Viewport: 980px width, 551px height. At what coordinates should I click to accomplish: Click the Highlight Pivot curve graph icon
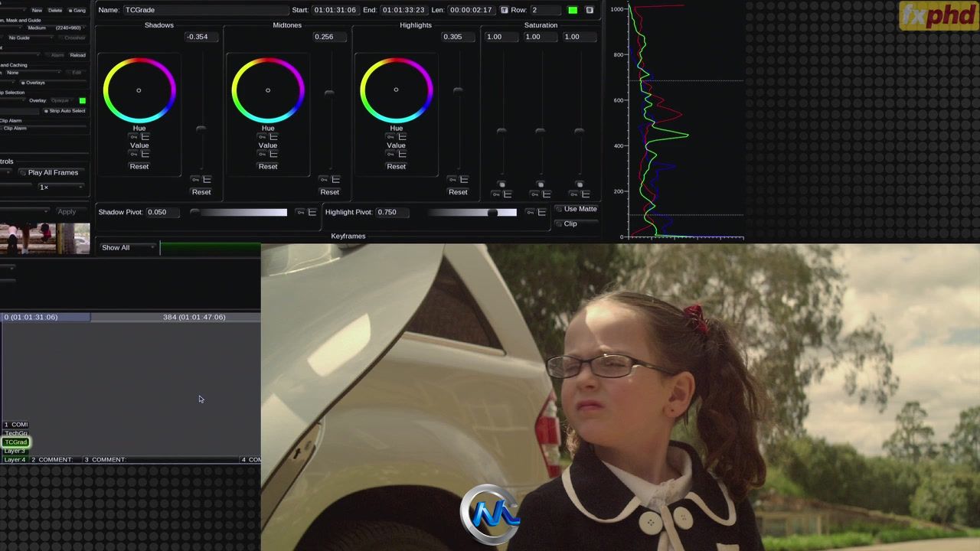(541, 212)
